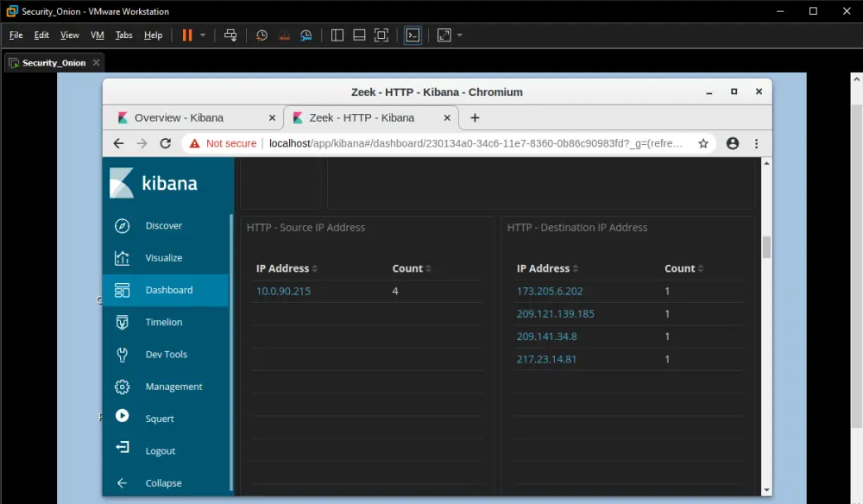Open the VM menu

98,35
